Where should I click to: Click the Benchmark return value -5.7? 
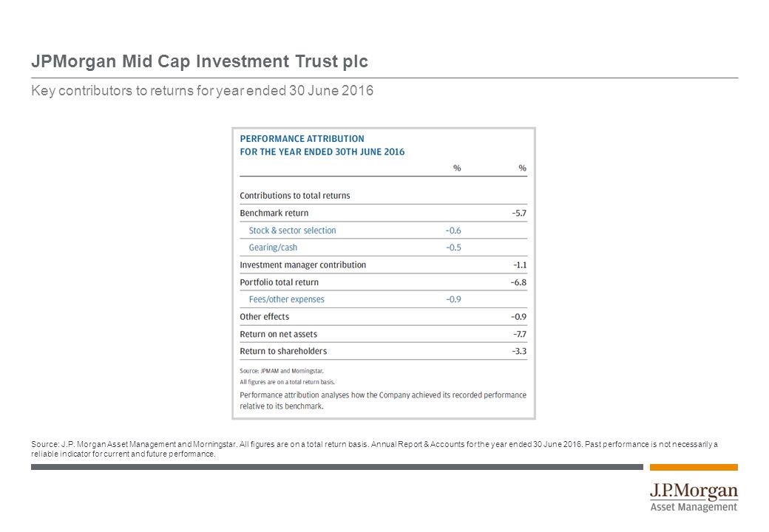[519, 213]
